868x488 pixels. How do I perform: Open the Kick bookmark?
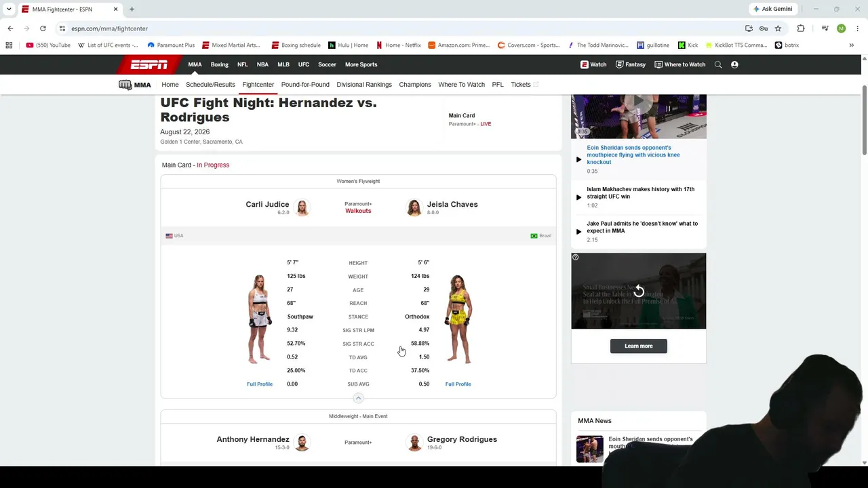pyautogui.click(x=688, y=45)
